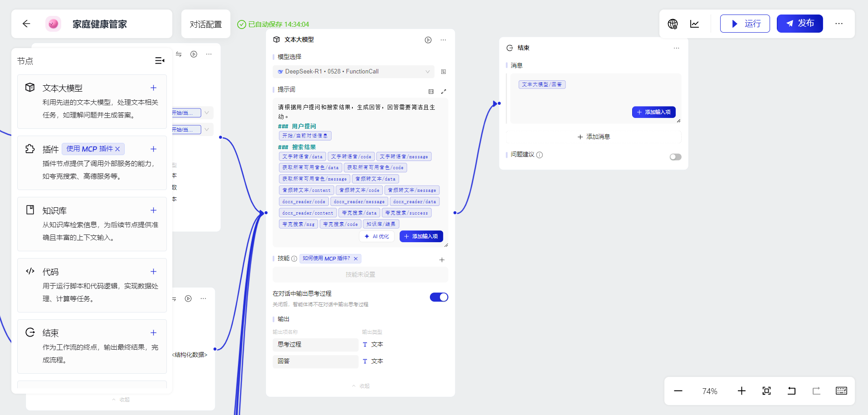Click the 开始/当前对话信息 variable tag
Image resolution: width=868 pixels, height=415 pixels.
pos(305,136)
